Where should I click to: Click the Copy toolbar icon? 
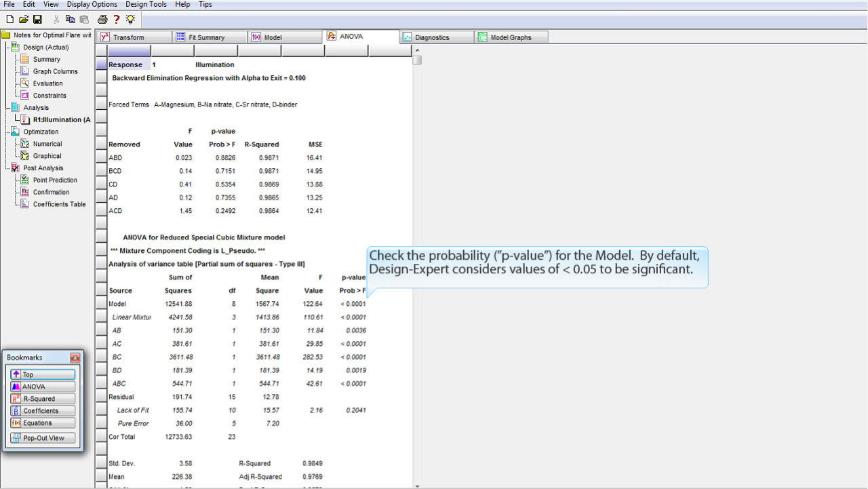(70, 19)
